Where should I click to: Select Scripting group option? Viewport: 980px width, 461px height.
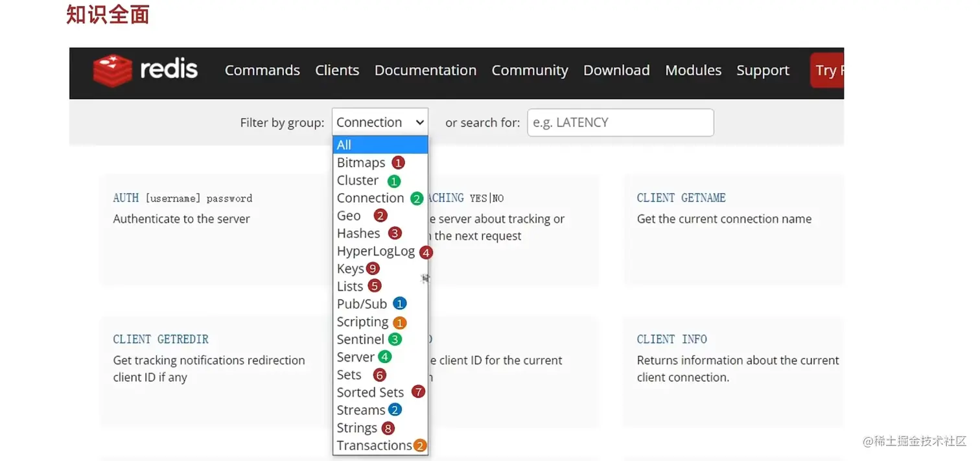(x=380, y=322)
